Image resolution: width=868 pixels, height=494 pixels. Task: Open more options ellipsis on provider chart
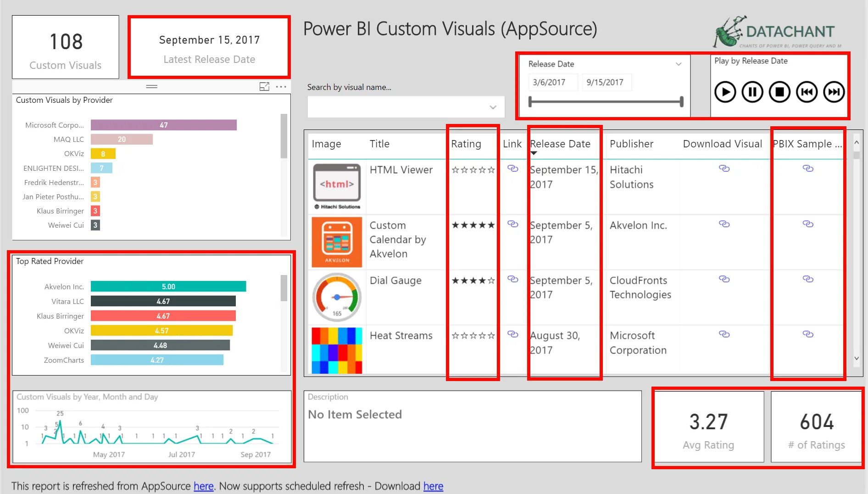[x=281, y=86]
